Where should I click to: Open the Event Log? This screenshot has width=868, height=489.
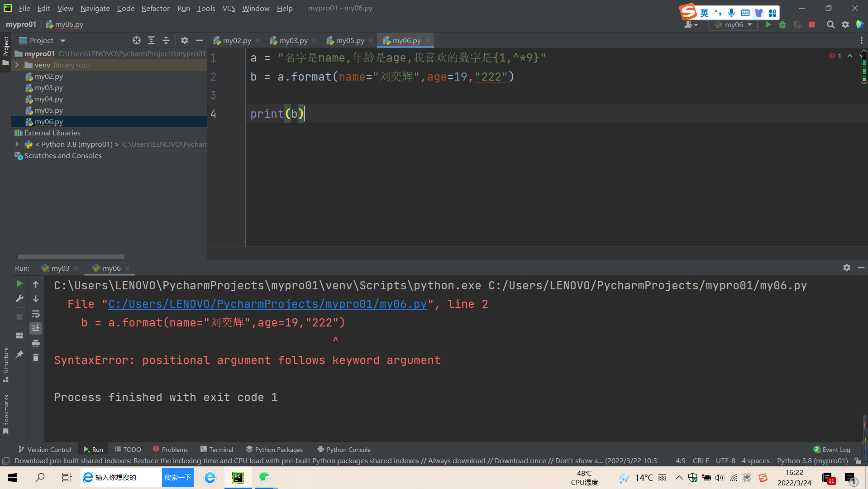(832, 450)
